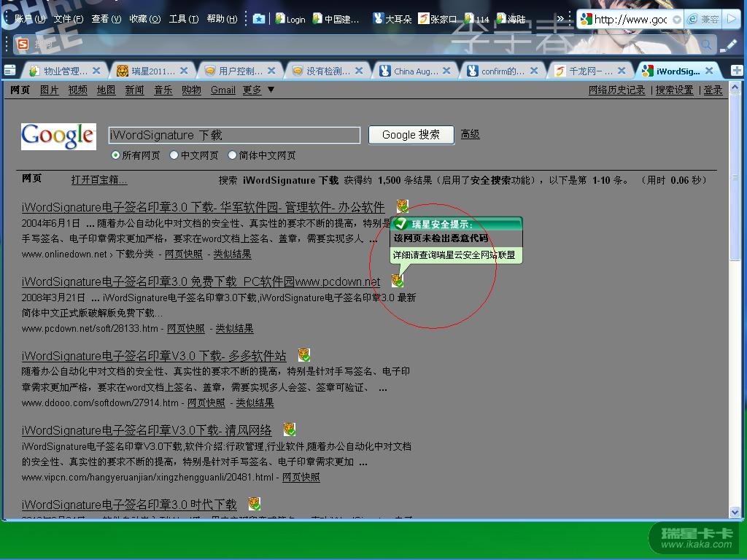Open the Gmail link
The image size is (747, 560).
click(223, 90)
